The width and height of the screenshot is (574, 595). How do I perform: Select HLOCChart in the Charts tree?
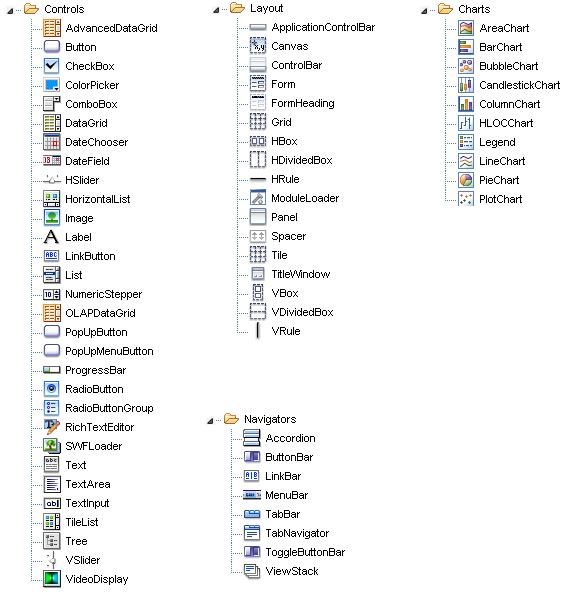click(506, 123)
